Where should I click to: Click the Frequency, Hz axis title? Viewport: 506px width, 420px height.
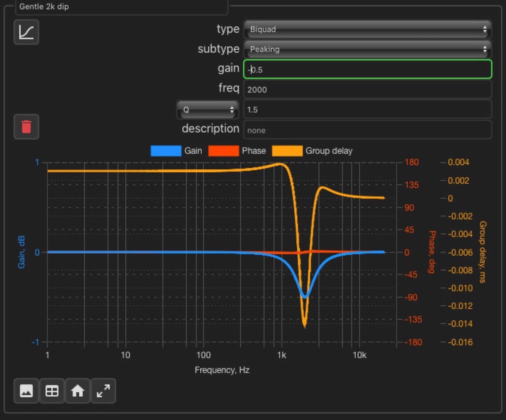coord(222,370)
